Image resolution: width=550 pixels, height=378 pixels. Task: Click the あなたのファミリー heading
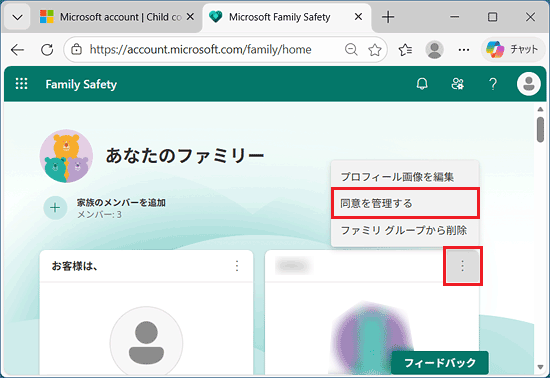point(185,155)
